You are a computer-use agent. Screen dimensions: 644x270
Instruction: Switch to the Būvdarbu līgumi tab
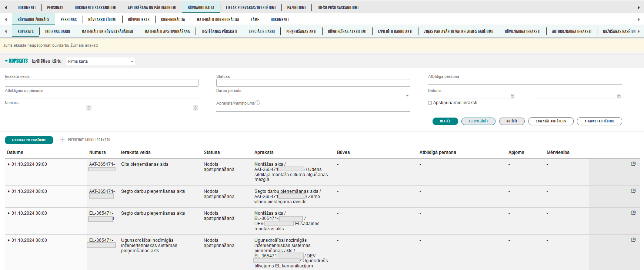[x=102, y=19]
